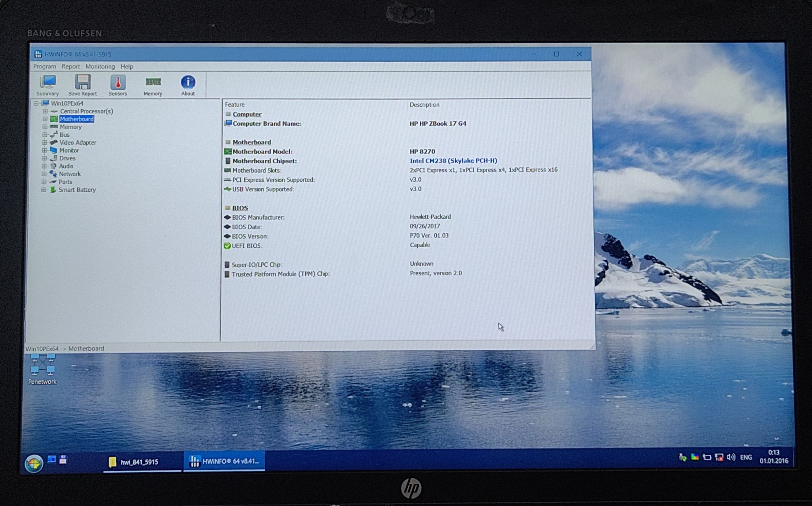Screen dimensions: 812x506
Task: Select the Monitor node icon in the tree
Action: (53, 150)
